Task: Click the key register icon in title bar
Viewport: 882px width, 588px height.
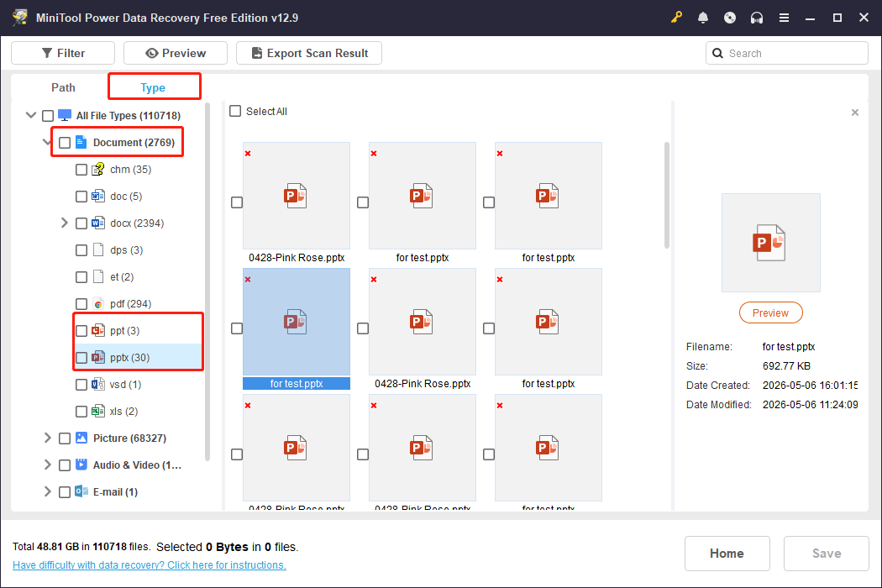Action: tap(676, 18)
